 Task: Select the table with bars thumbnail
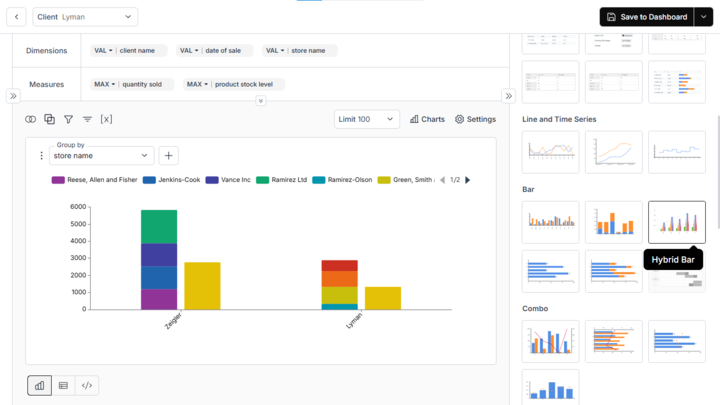tap(677, 82)
